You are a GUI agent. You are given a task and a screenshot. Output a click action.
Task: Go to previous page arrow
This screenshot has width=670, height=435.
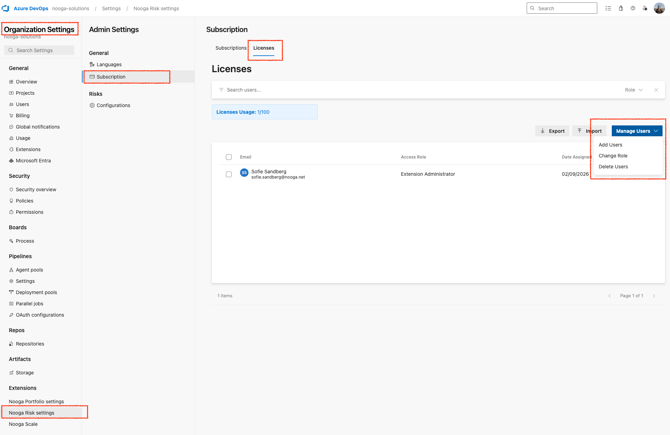click(x=609, y=296)
